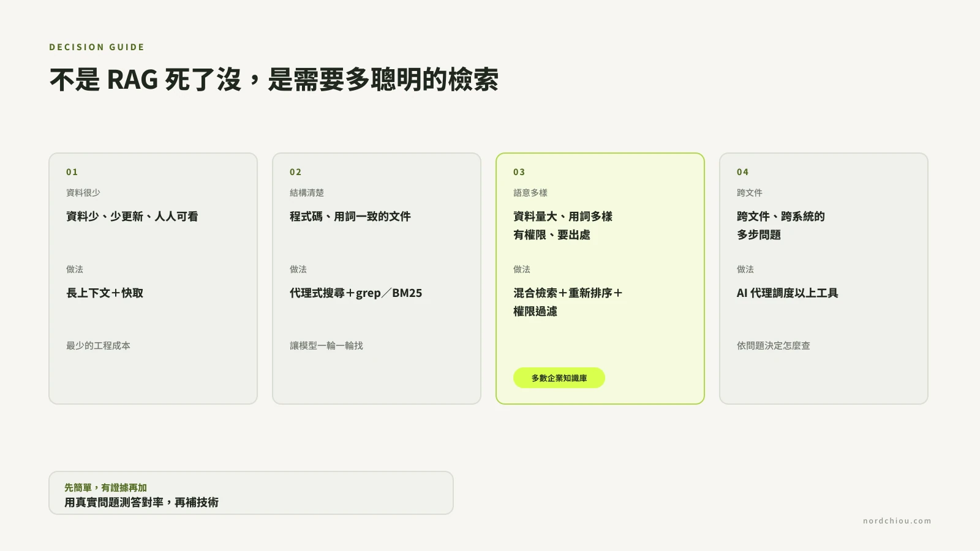The image size is (980, 551).
Task: Open the highlighted card 03 語意多樣
Action: (600, 279)
